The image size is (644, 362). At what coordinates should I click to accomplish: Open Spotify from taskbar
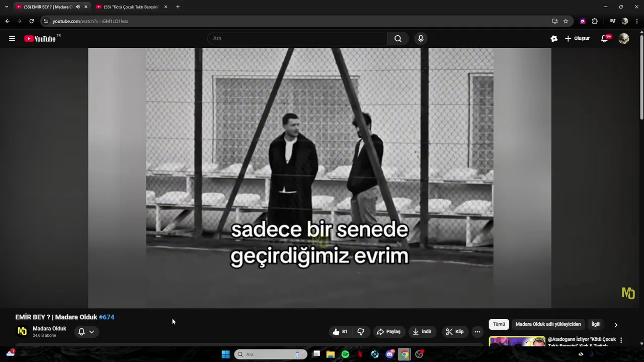pos(345,354)
